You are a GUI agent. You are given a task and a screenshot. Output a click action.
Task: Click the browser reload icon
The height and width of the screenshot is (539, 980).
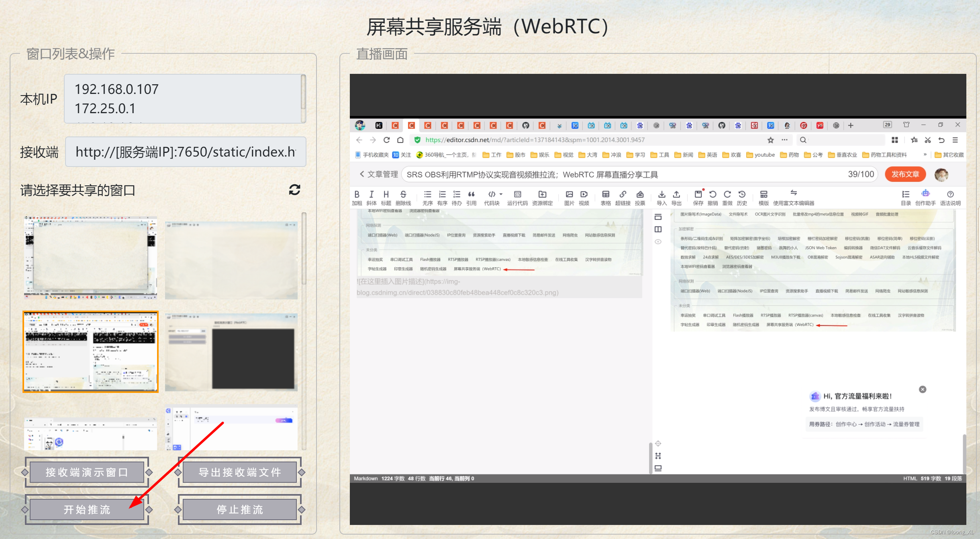pos(386,140)
